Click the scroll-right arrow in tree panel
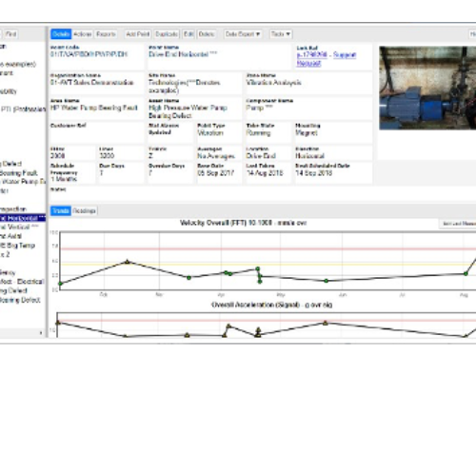The height and width of the screenshot is (476, 476). point(41,333)
